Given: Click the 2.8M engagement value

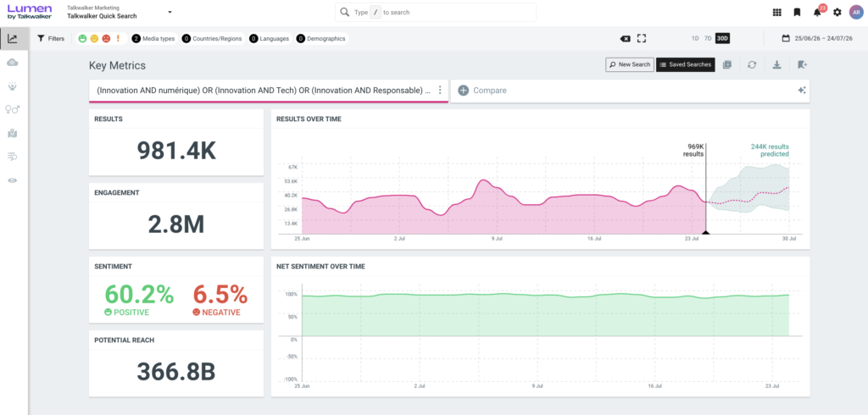Looking at the screenshot, I should click(176, 224).
